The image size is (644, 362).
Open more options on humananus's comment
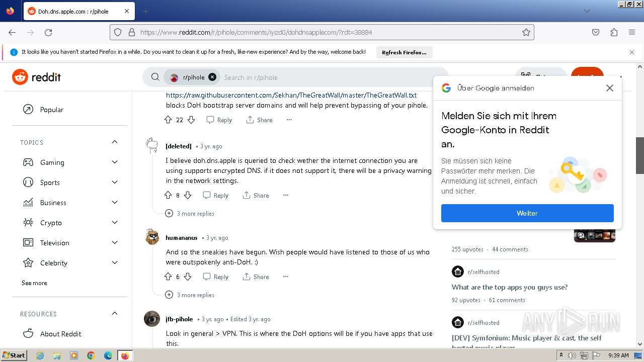click(x=286, y=277)
